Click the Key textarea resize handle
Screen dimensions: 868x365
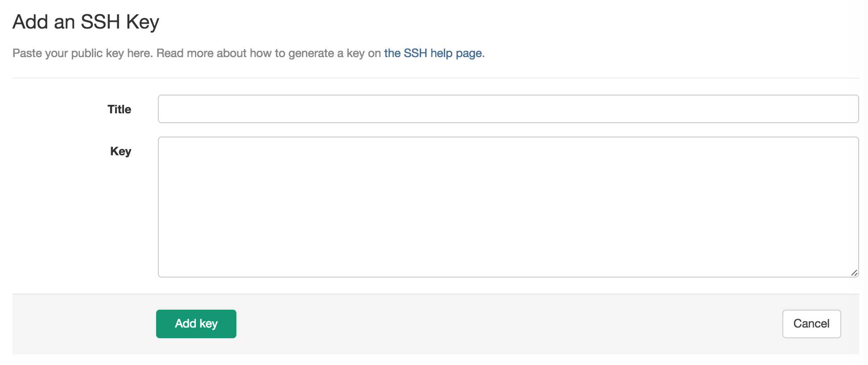[854, 273]
